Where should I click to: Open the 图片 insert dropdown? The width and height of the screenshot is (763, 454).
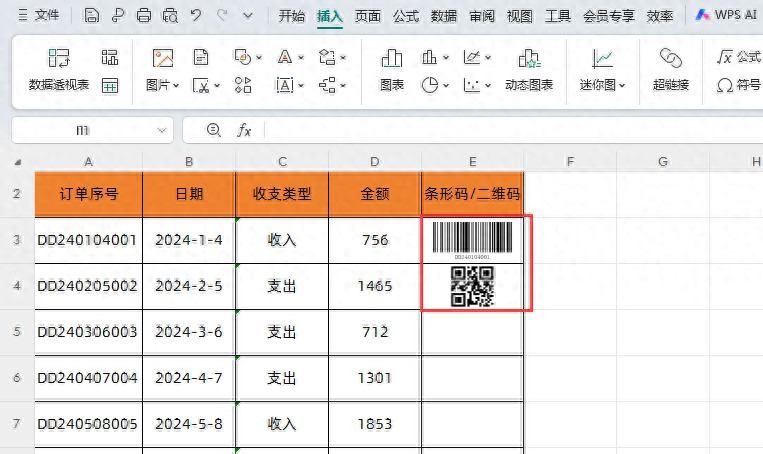[x=163, y=85]
